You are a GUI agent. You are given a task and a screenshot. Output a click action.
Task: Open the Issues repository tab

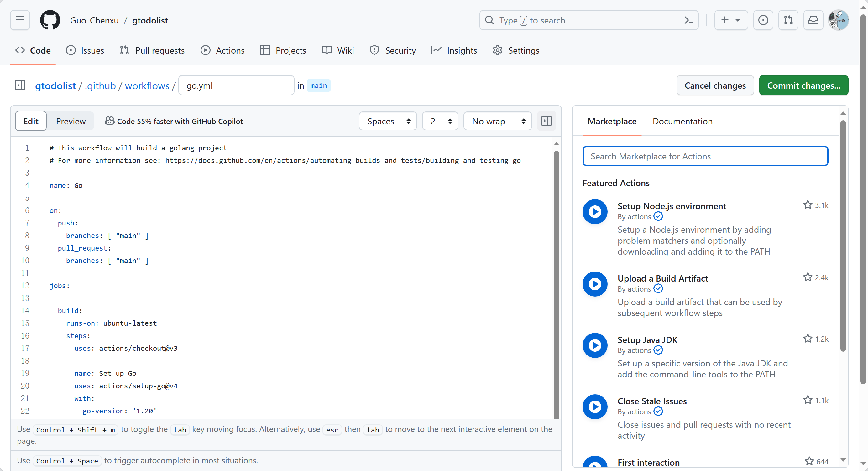(x=85, y=50)
